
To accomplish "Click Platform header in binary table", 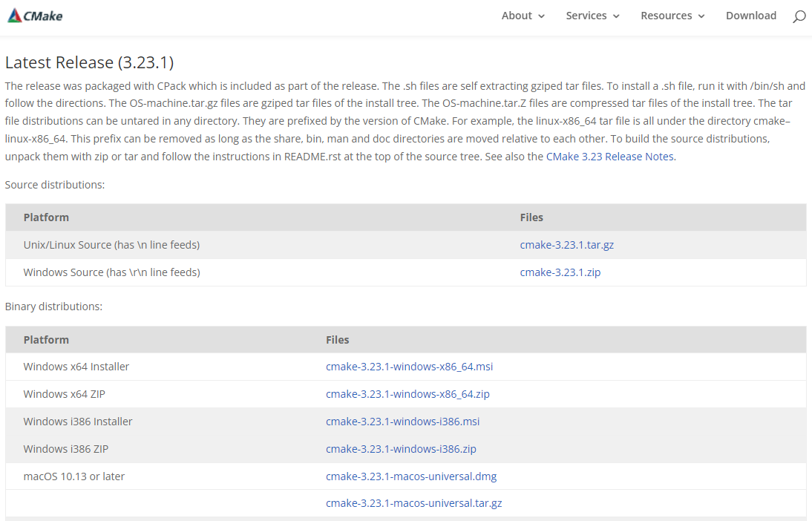I will pos(46,340).
